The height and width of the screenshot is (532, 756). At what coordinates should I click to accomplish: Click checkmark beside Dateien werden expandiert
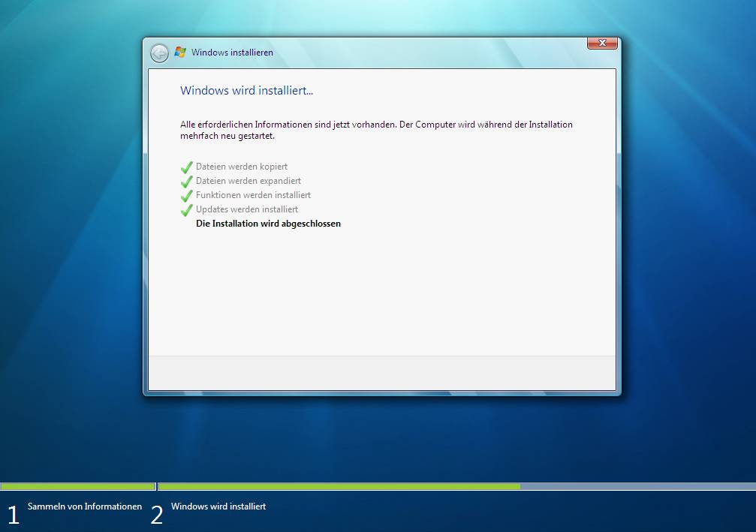tap(187, 182)
